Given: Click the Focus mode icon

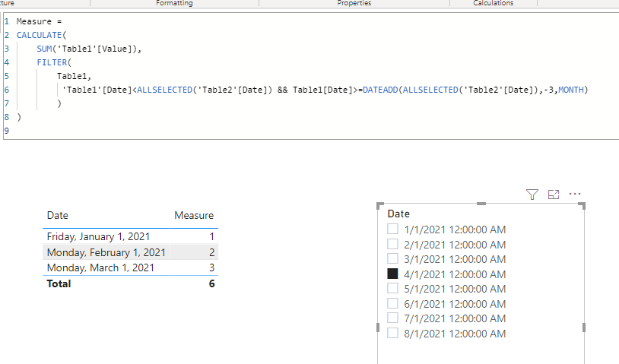Looking at the screenshot, I should [554, 195].
